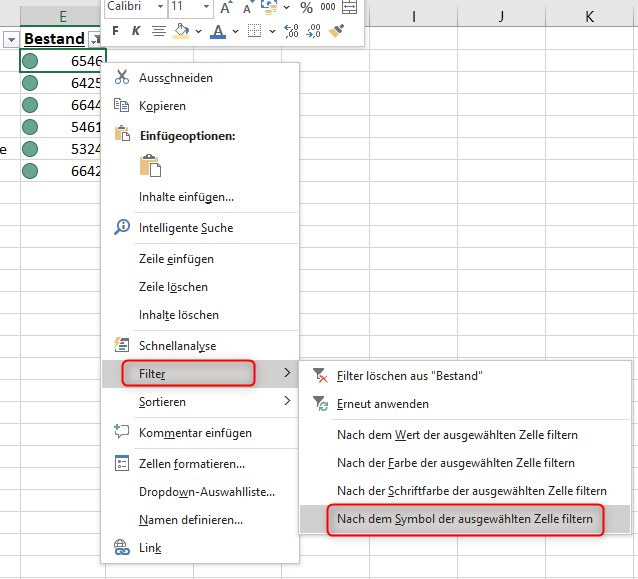Click the globe chain icon beside Link
Viewport: 638px width, 579px height.
tap(122, 547)
